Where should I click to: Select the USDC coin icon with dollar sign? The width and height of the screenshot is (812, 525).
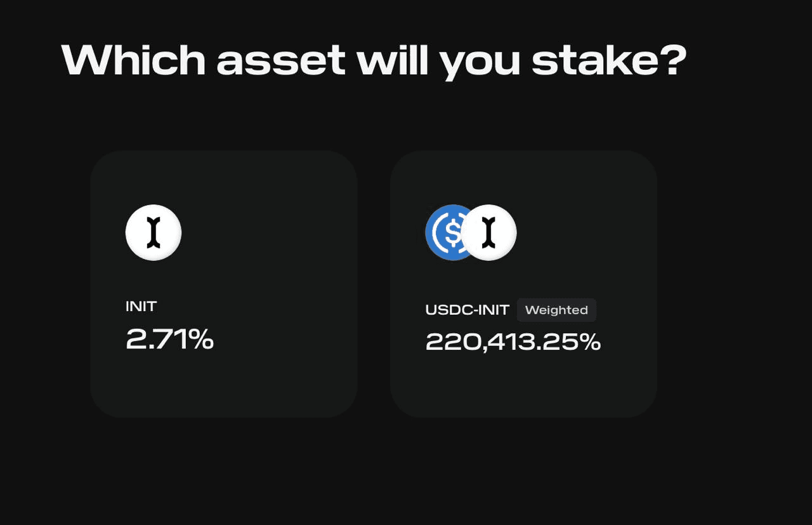tap(444, 232)
